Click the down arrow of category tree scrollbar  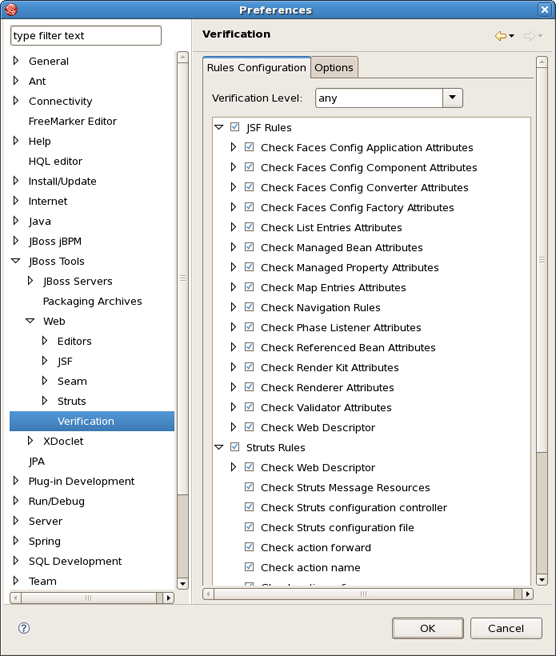(183, 584)
